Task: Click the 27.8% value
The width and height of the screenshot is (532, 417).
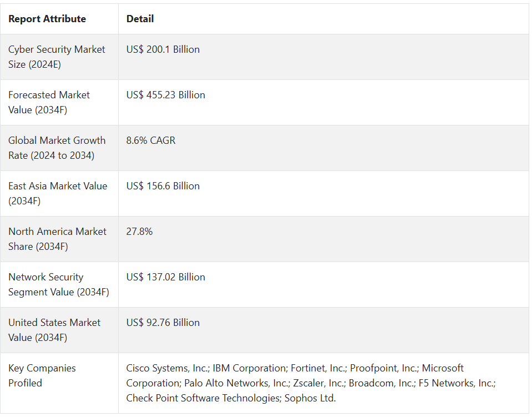Action: click(139, 232)
